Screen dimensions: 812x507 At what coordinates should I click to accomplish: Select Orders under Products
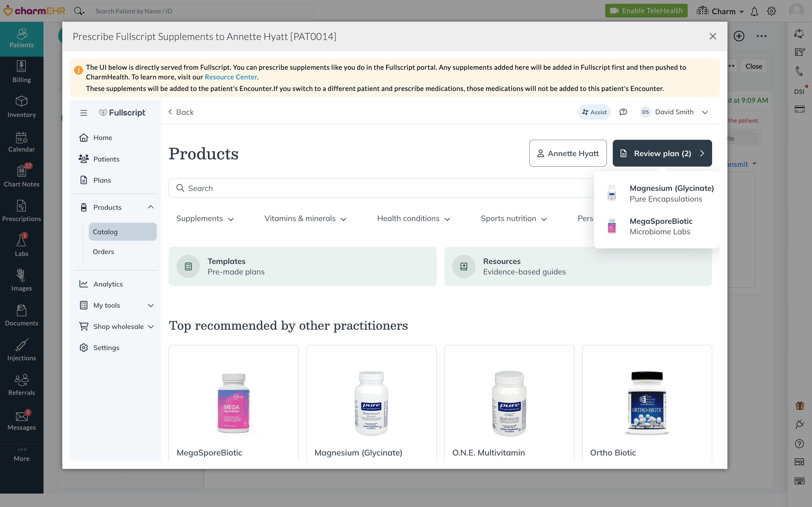[103, 252]
